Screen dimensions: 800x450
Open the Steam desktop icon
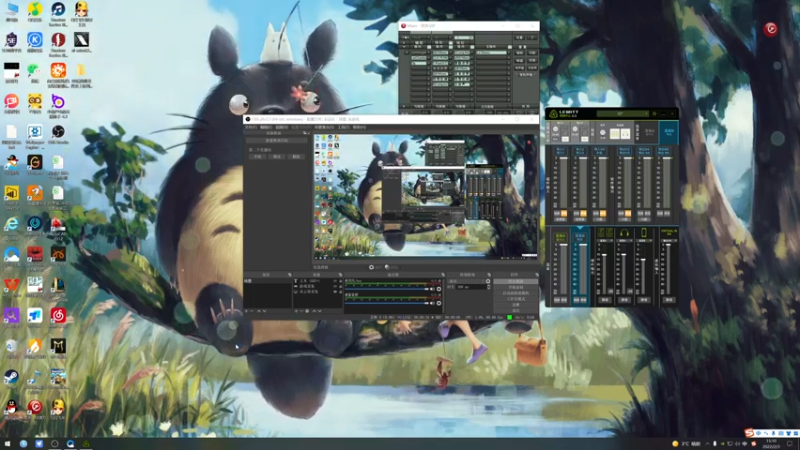click(11, 378)
